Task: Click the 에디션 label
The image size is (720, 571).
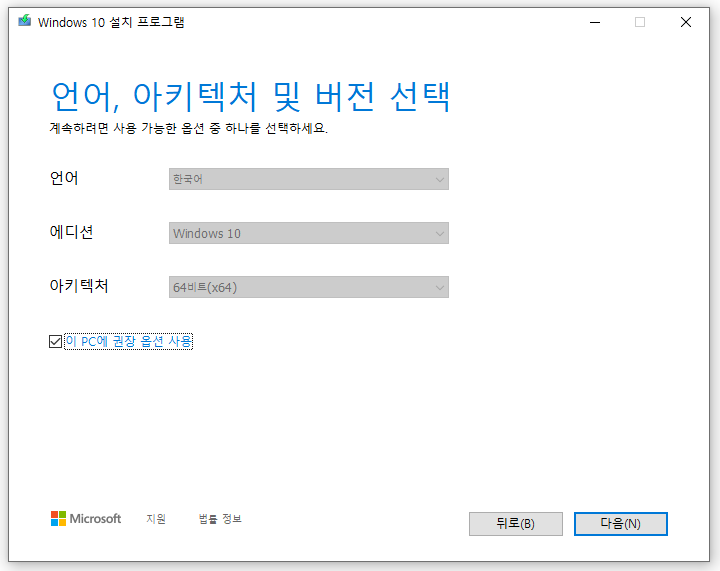Action: tap(71, 232)
